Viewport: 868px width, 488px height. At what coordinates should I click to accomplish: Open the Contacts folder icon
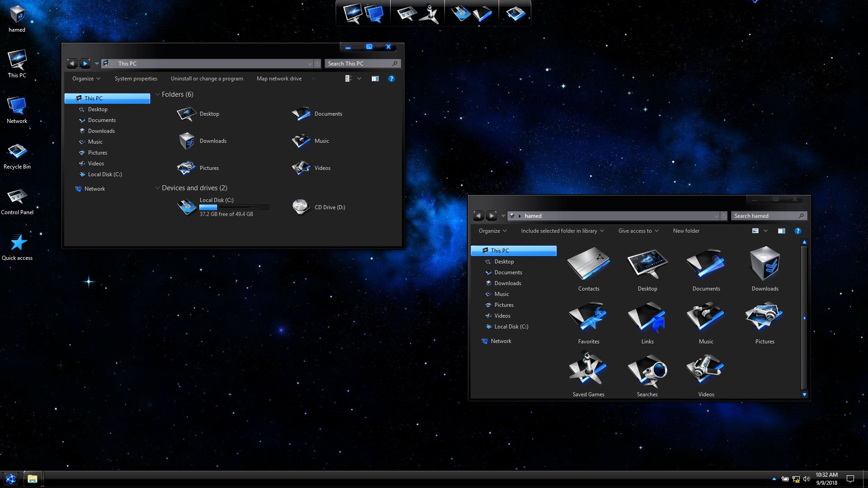tap(588, 265)
